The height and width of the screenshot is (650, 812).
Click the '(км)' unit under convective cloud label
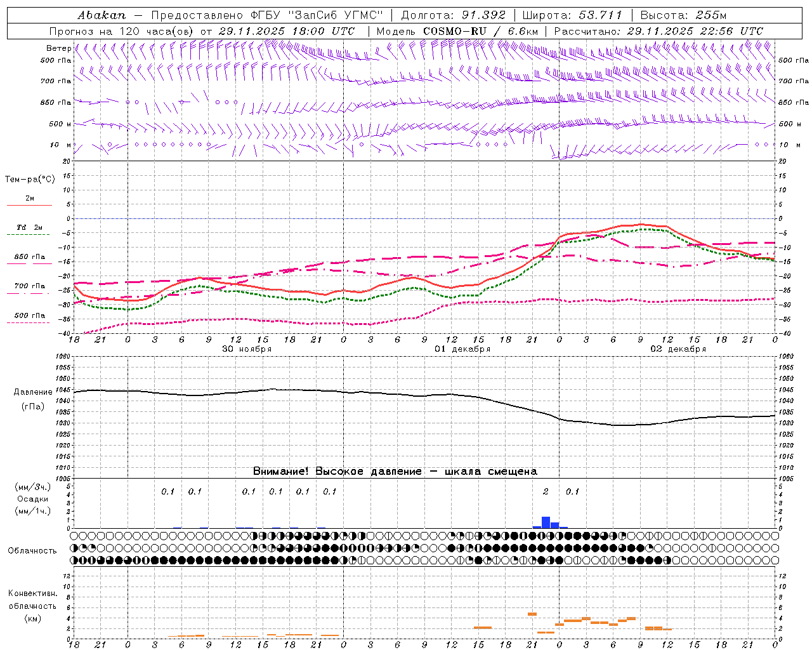click(32, 618)
